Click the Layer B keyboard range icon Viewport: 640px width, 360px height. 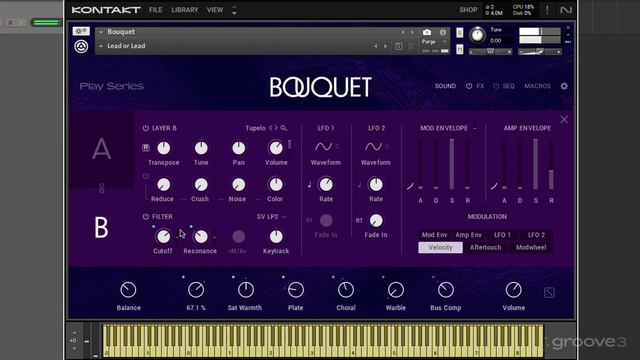pyautogui.click(x=146, y=148)
